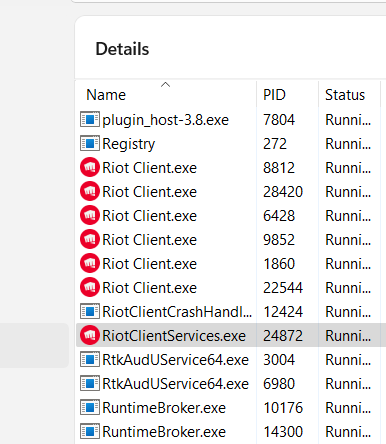Select the RiotClientServices.exe process name
The height and width of the screenshot is (444, 386).
[x=174, y=336]
